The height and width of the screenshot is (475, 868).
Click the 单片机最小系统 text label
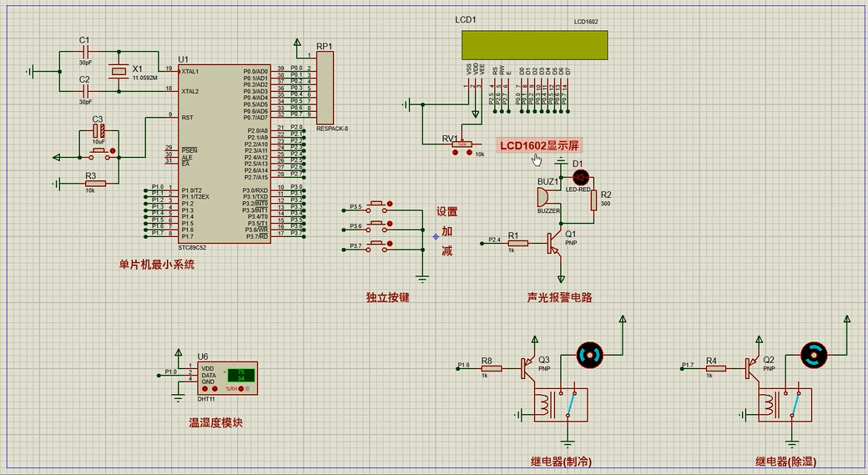[157, 265]
